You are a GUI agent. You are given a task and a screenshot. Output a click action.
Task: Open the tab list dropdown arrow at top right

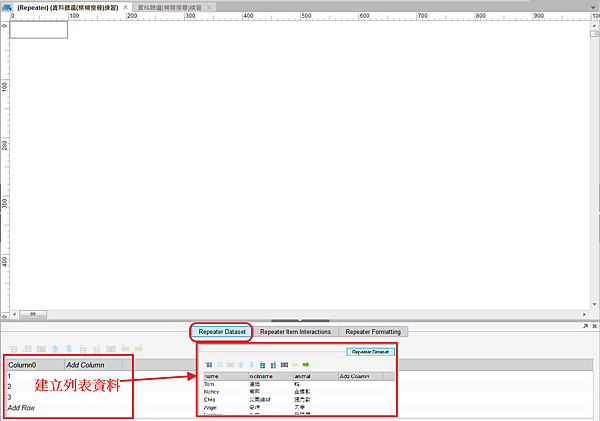(593, 7)
